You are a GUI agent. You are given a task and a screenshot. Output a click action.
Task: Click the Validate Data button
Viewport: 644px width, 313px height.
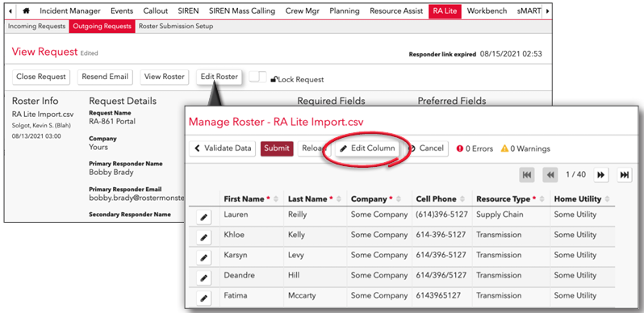pos(223,148)
